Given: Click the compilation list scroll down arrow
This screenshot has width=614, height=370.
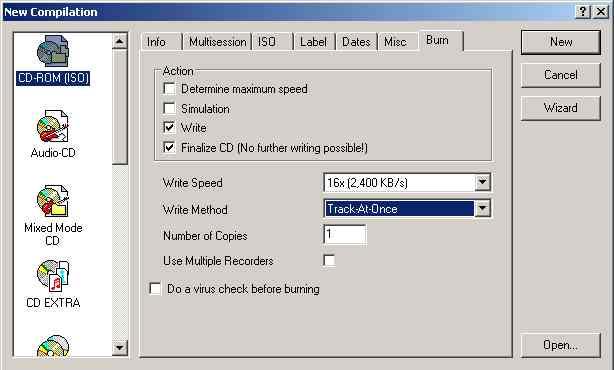Looking at the screenshot, I should pyautogui.click(x=120, y=347).
